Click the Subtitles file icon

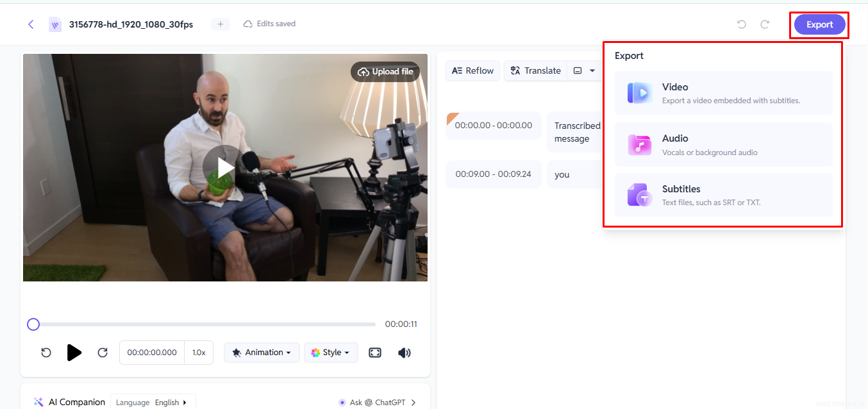(640, 195)
